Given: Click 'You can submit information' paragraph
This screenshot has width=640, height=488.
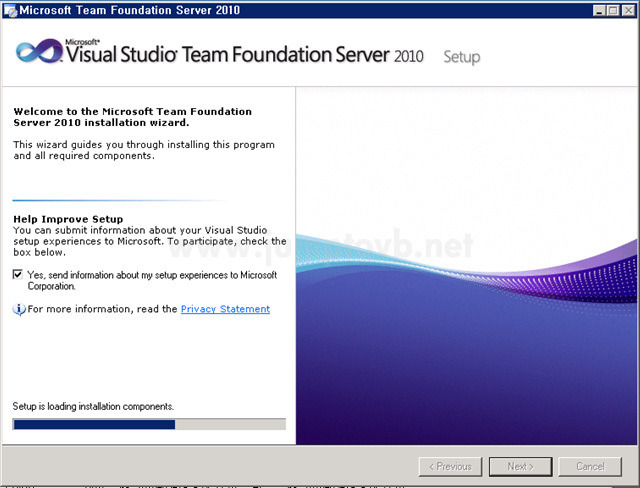Looking at the screenshot, I should tap(150, 241).
